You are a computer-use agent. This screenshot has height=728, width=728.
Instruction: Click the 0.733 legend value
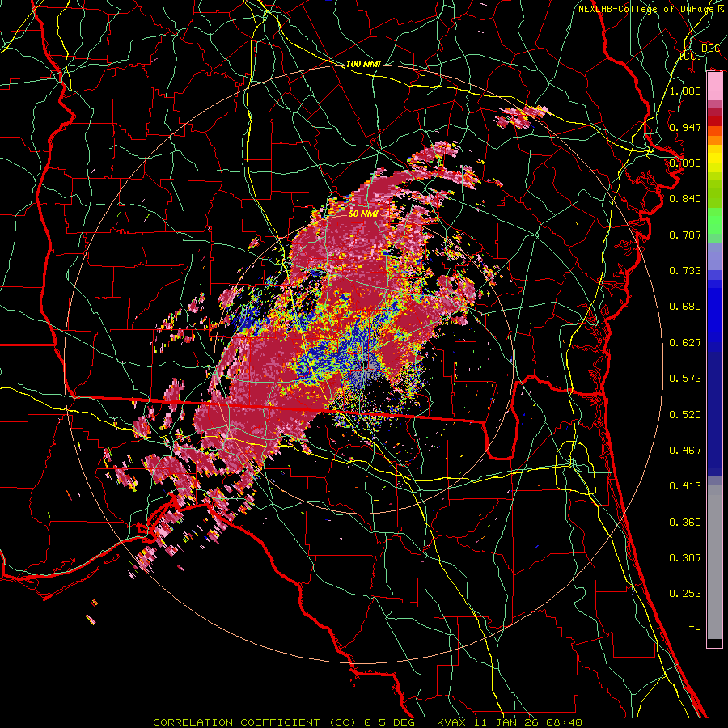685,271
